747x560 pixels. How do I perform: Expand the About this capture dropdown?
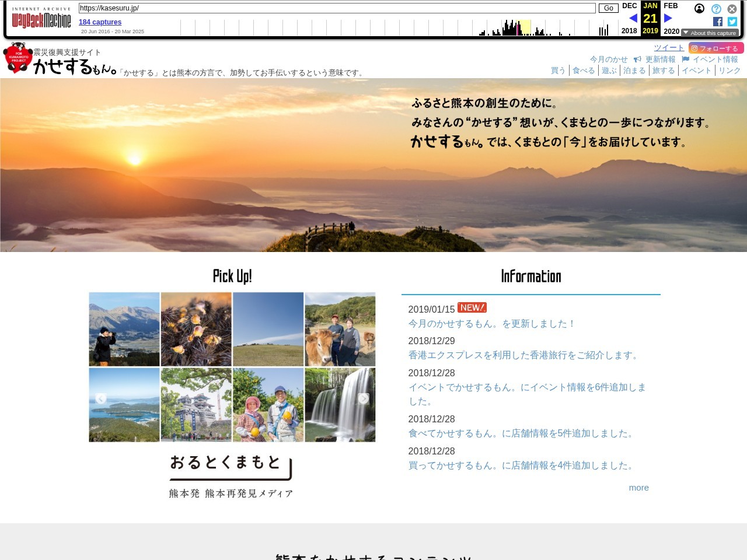click(x=710, y=33)
